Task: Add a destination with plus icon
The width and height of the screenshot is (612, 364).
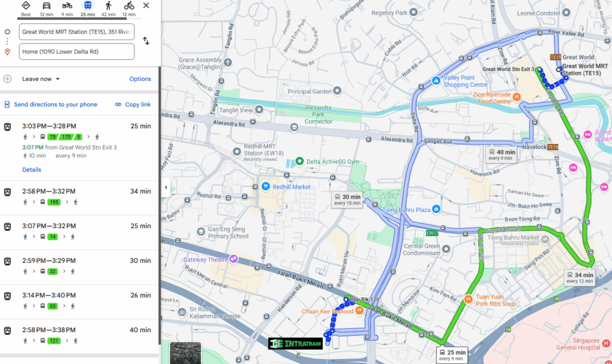Action: click(7, 79)
